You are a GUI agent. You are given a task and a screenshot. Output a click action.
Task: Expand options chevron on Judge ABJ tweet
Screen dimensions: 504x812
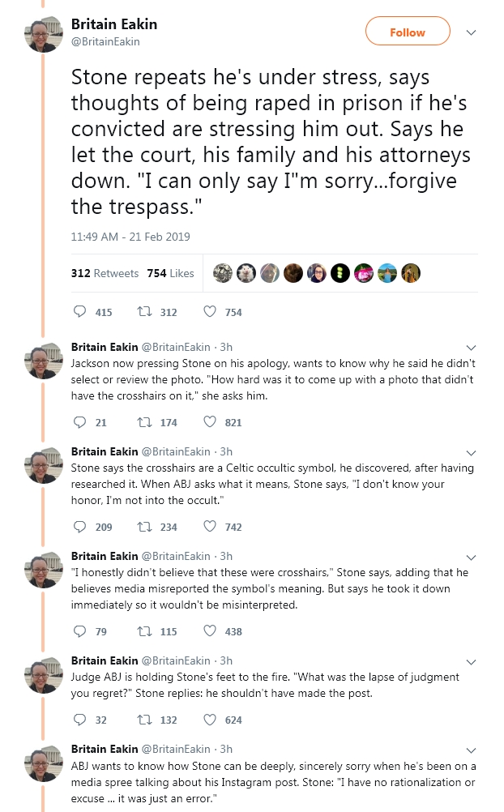click(471, 662)
